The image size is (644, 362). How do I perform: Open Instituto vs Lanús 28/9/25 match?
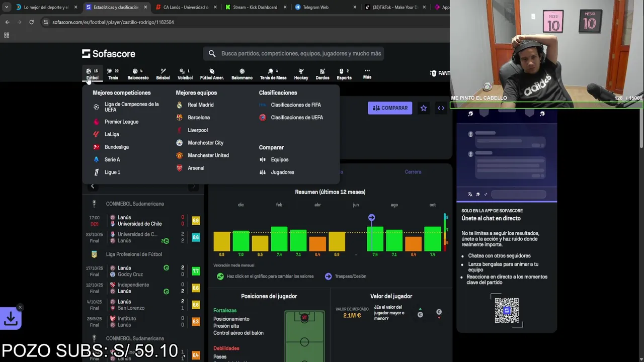click(x=144, y=322)
